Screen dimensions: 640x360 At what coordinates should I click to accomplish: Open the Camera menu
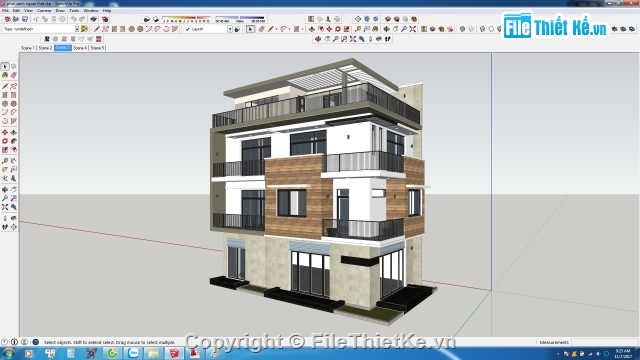pyautogui.click(x=44, y=11)
